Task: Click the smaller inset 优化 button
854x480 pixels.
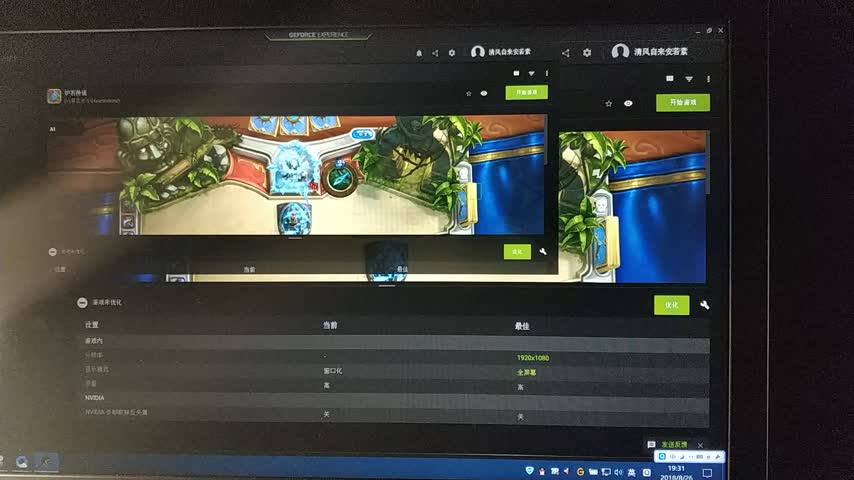Action: click(517, 252)
